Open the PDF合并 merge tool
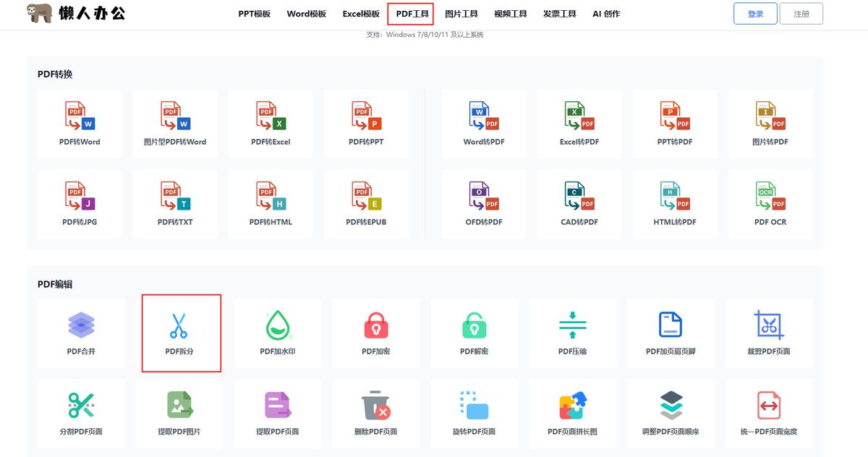868x457 pixels. pos(81,333)
